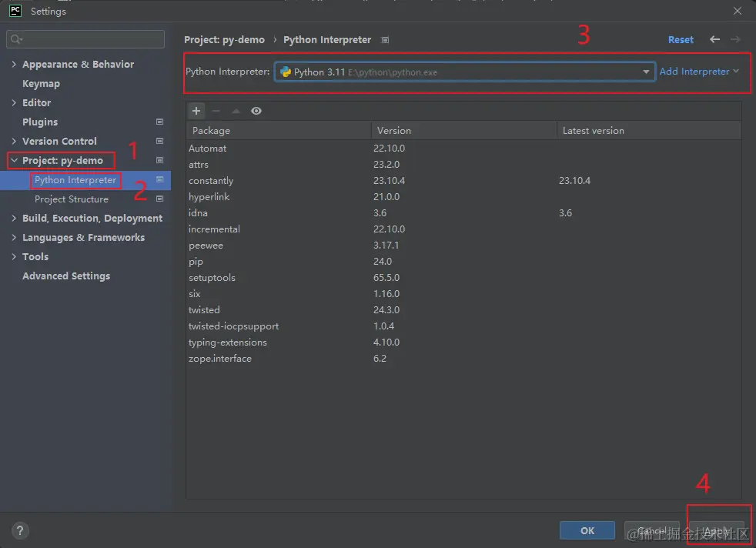Screen dimensions: 756x548
Task: Toggle show early releases eye icon
Action: tap(256, 111)
